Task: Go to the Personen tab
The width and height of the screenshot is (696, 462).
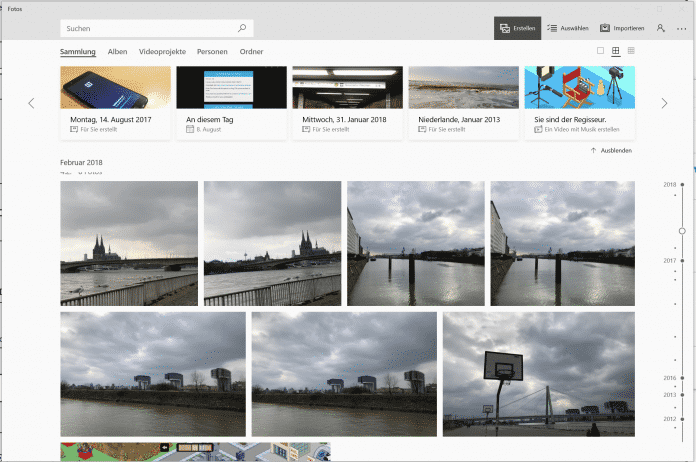Action: tap(212, 51)
